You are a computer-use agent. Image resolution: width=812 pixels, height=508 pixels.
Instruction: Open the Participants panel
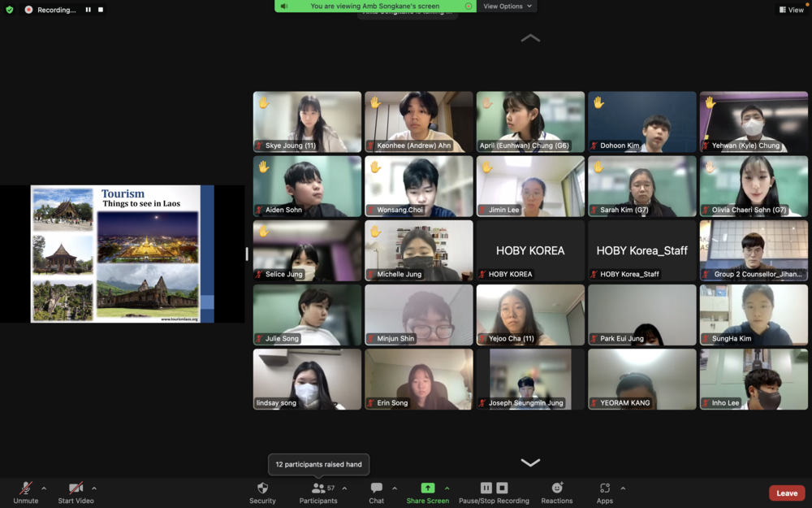[x=318, y=493]
